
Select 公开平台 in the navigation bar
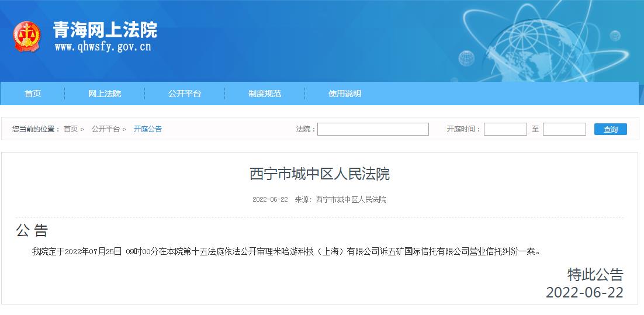(185, 94)
